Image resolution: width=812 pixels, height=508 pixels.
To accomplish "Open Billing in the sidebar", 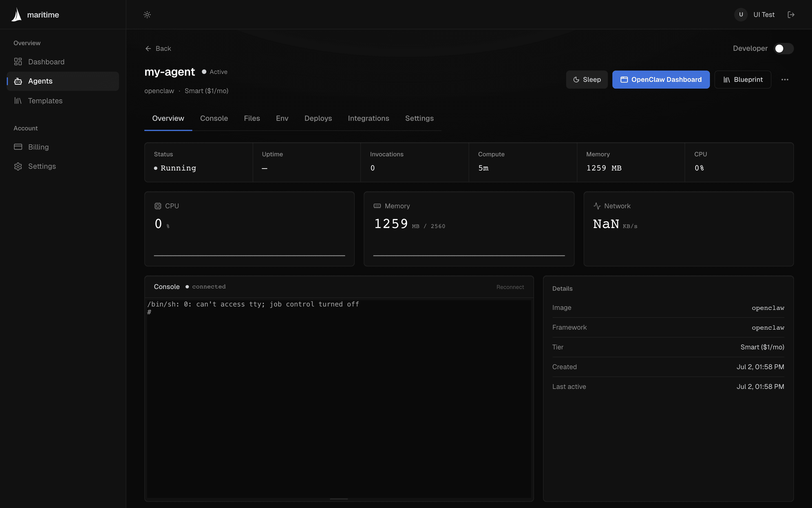I will click(x=63, y=147).
